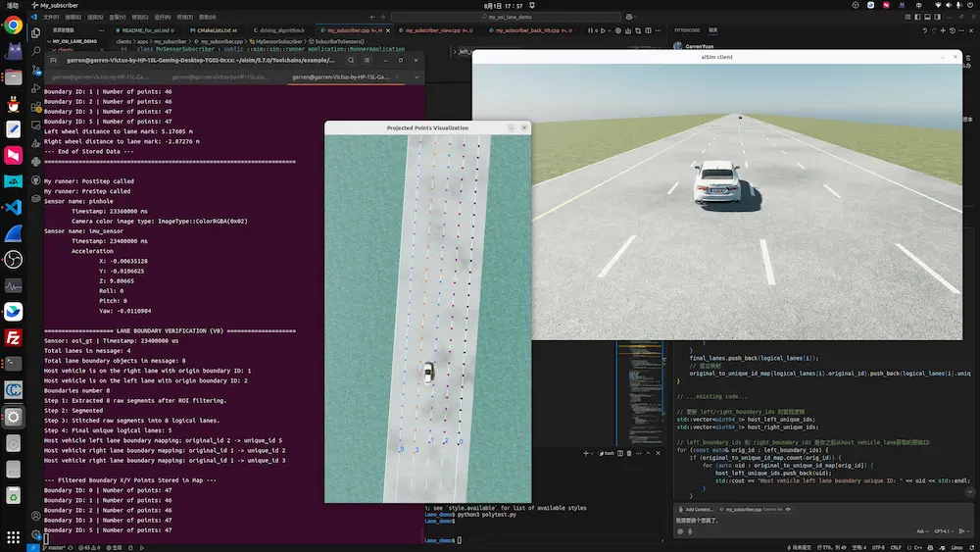Open new terminal plus dropdown in panel
This screenshot has height=552, width=980.
[592, 453]
